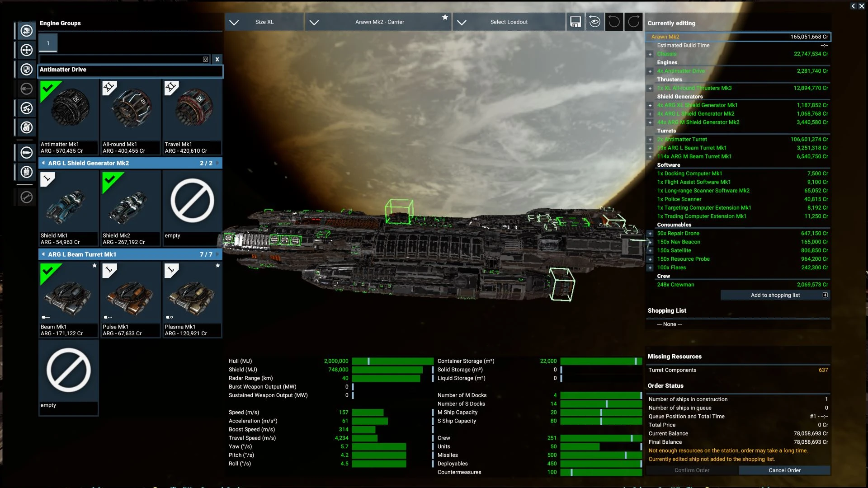Open the Size XL dropdown
The image size is (868, 488).
[264, 21]
